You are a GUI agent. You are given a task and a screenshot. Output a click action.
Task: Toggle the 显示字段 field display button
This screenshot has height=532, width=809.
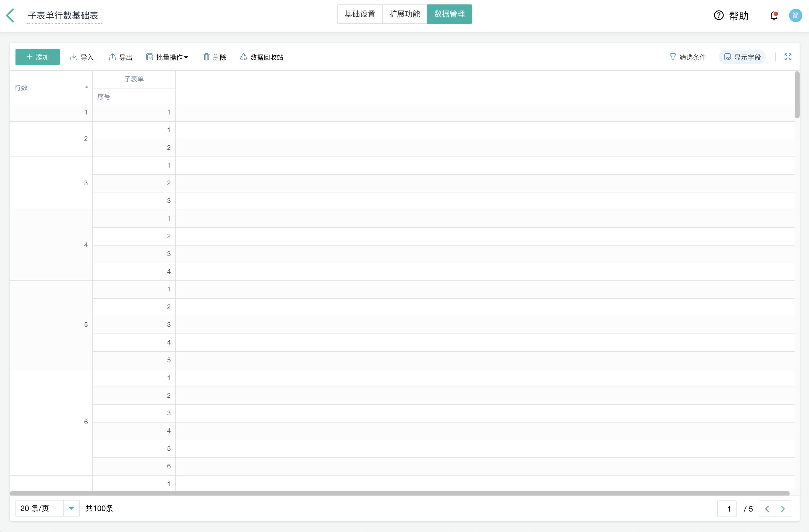coord(742,57)
